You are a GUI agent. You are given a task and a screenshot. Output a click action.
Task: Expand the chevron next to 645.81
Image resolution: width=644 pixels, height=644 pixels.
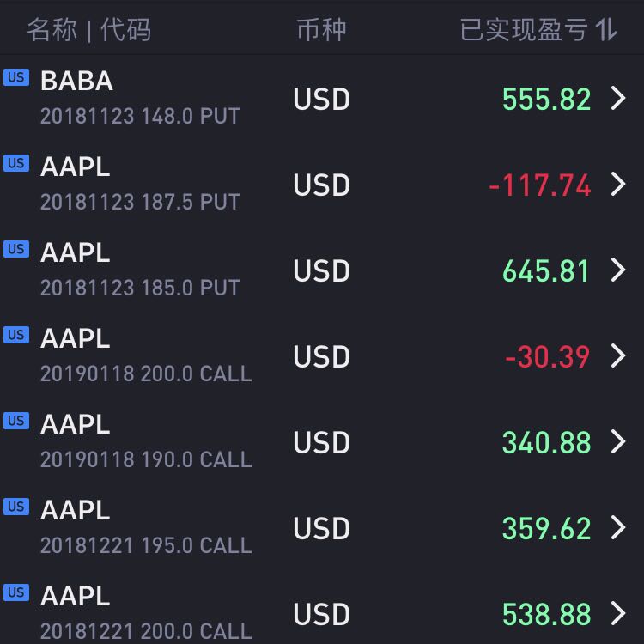point(618,270)
